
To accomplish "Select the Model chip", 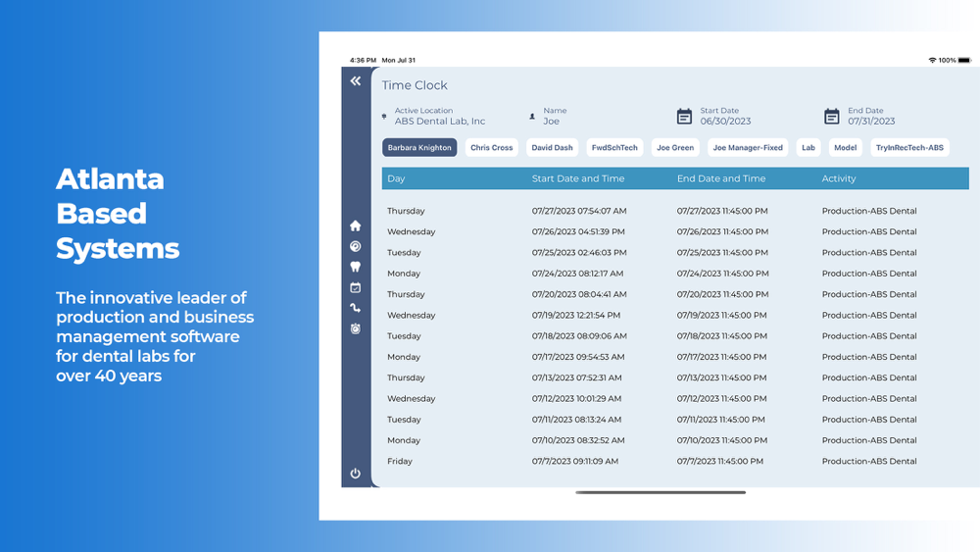I will [x=845, y=147].
